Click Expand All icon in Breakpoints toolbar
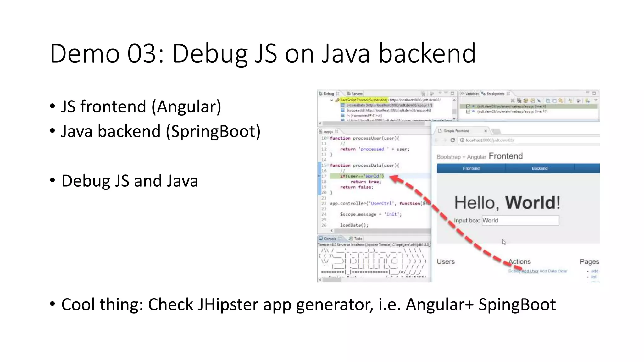644x362 pixels. point(548,101)
